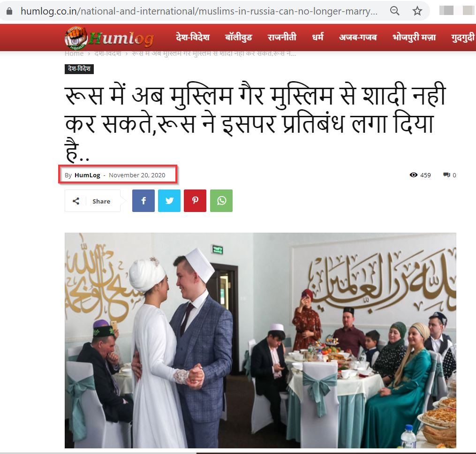The image size is (476, 454).
Task: Open the Humlog logo homepage
Action: click(x=109, y=38)
